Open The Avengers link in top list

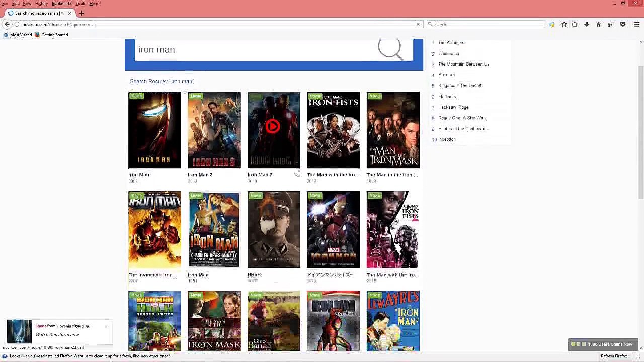coord(451,43)
